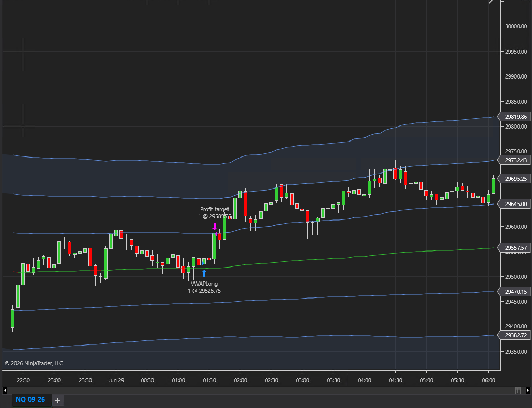Screen dimensions: 532x408
Task: Add a new chart tab with plus button
Action: point(58,400)
